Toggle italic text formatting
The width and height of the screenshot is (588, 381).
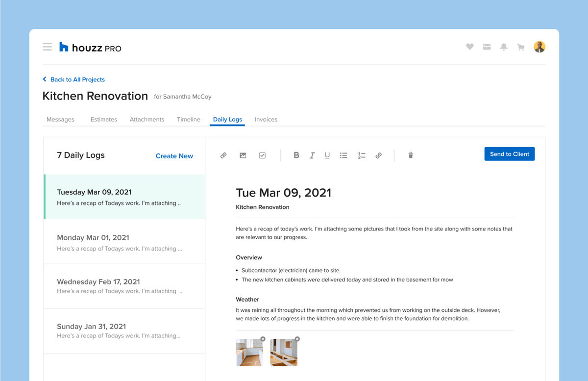[312, 155]
